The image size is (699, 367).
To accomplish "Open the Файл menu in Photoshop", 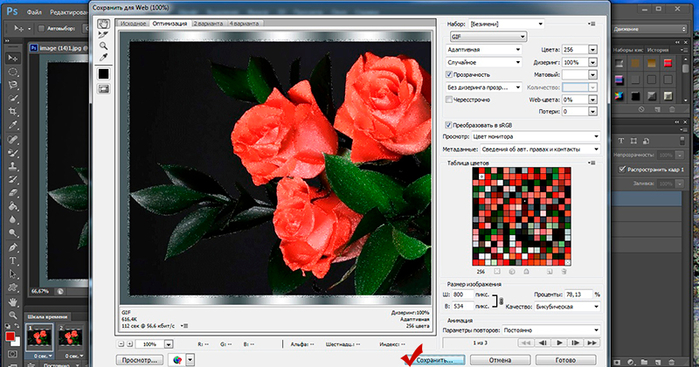I will pos(34,12).
